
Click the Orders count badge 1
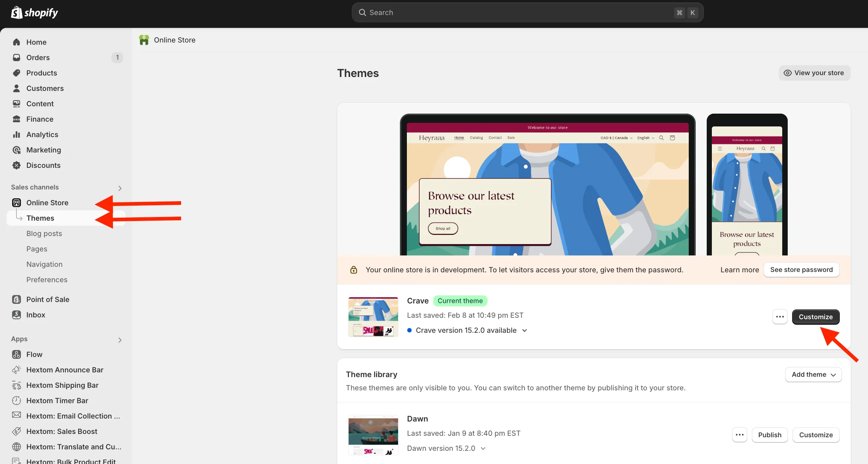click(117, 58)
